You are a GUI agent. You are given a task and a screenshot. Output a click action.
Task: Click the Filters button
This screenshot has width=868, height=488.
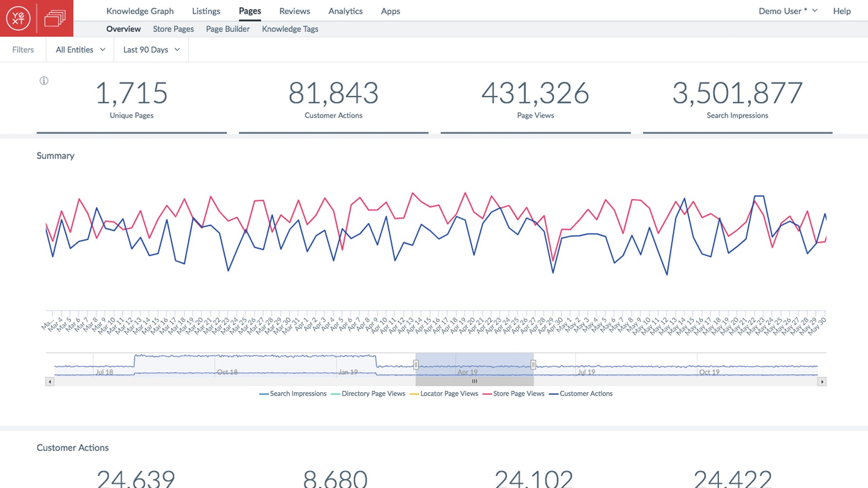(x=23, y=50)
